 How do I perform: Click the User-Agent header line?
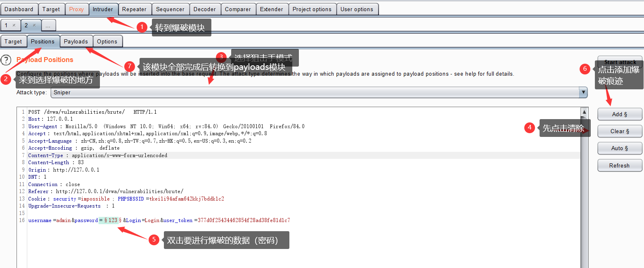tap(166, 127)
